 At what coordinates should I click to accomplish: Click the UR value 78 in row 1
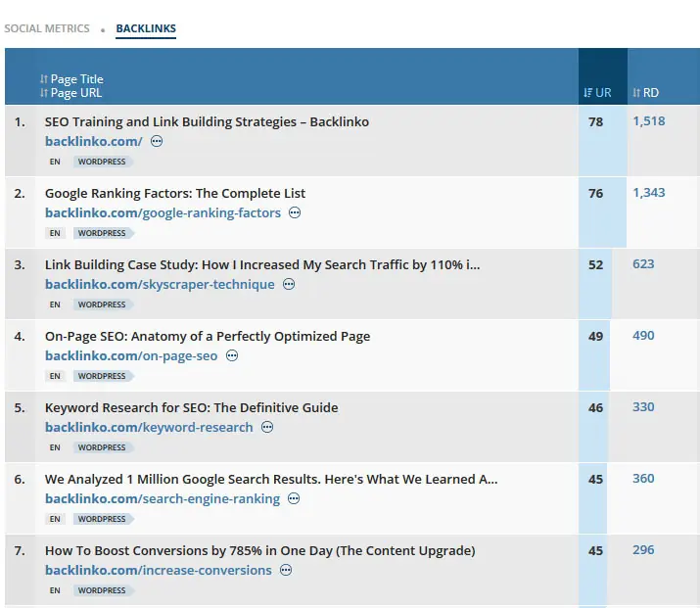(x=595, y=121)
